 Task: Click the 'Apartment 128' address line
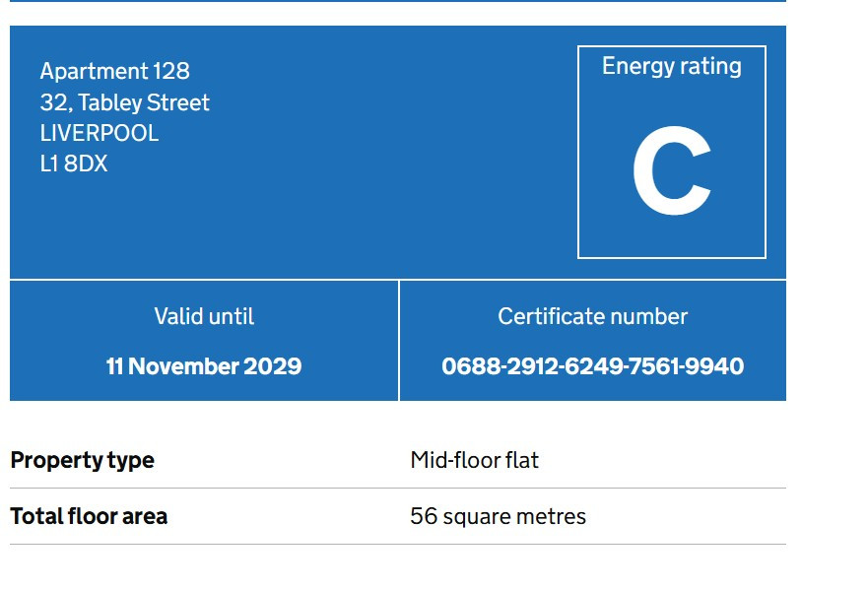click(114, 71)
